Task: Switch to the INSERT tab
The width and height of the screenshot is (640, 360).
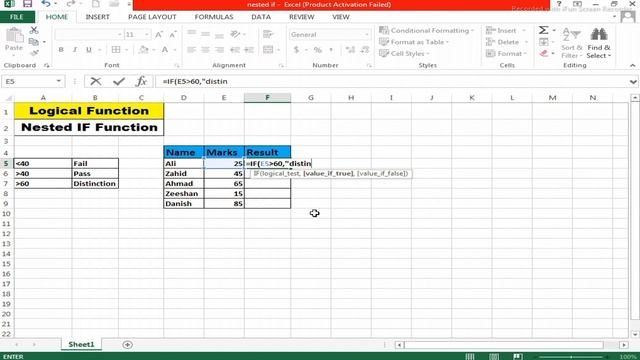Action: (98, 17)
